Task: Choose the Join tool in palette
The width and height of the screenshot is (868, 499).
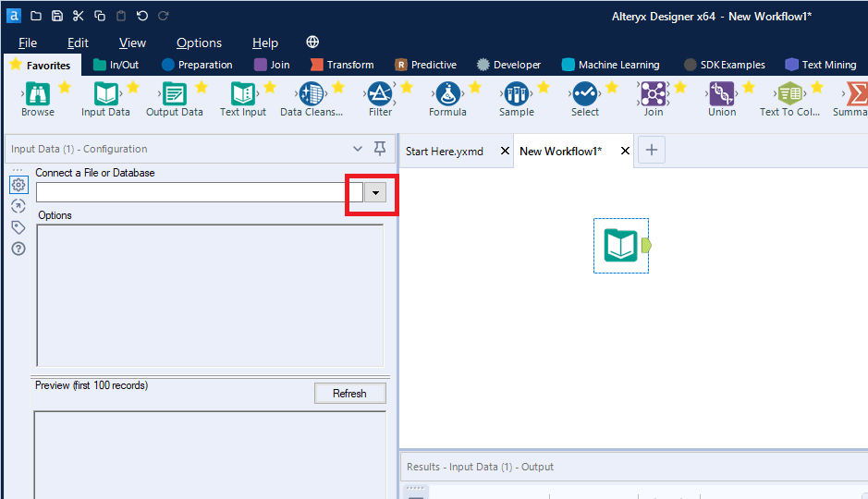Action: coord(654,93)
